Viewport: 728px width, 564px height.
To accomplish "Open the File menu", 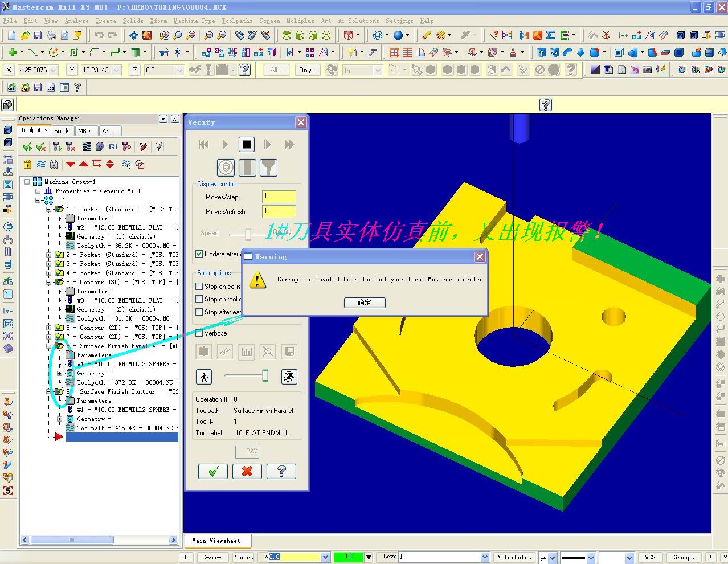I will point(10,21).
